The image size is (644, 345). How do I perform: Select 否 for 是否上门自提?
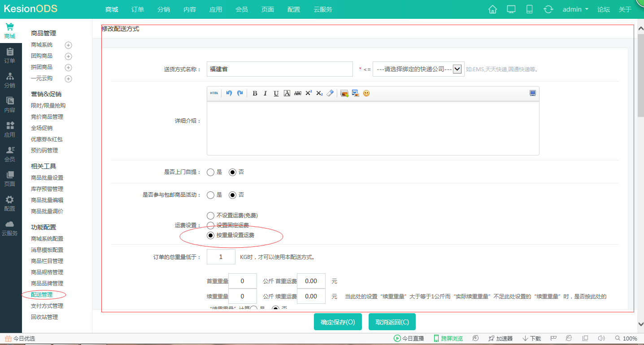[x=232, y=172]
